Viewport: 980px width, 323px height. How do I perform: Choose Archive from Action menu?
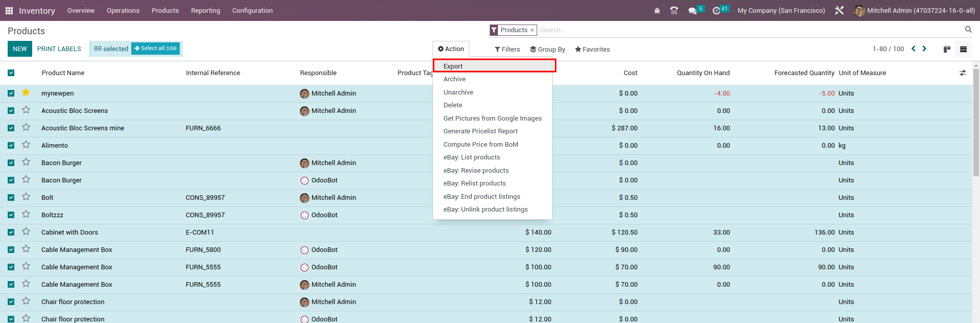click(x=492, y=79)
